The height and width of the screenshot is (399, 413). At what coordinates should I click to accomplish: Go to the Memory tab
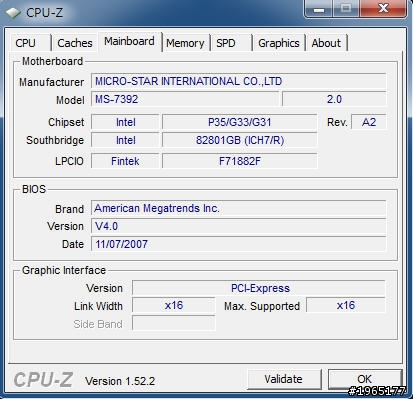(x=185, y=43)
